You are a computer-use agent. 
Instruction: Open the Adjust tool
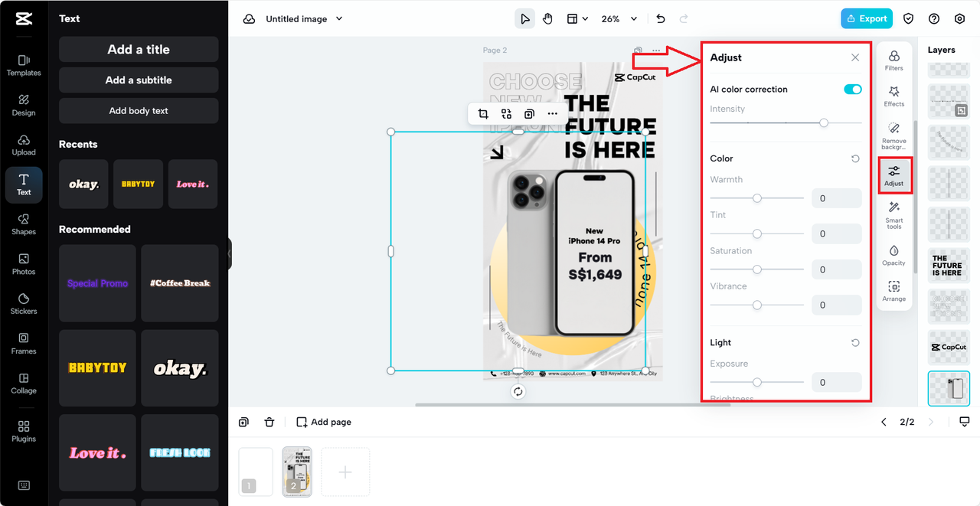[893, 175]
